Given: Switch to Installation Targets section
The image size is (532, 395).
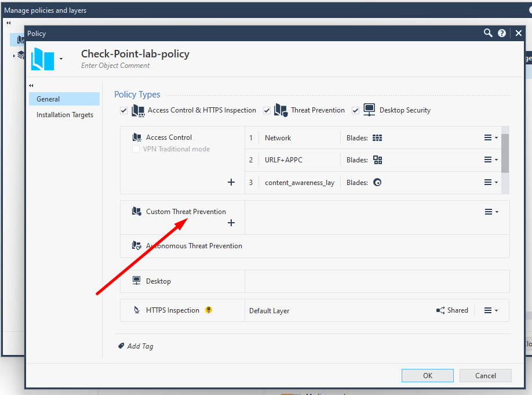Looking at the screenshot, I should 64,114.
